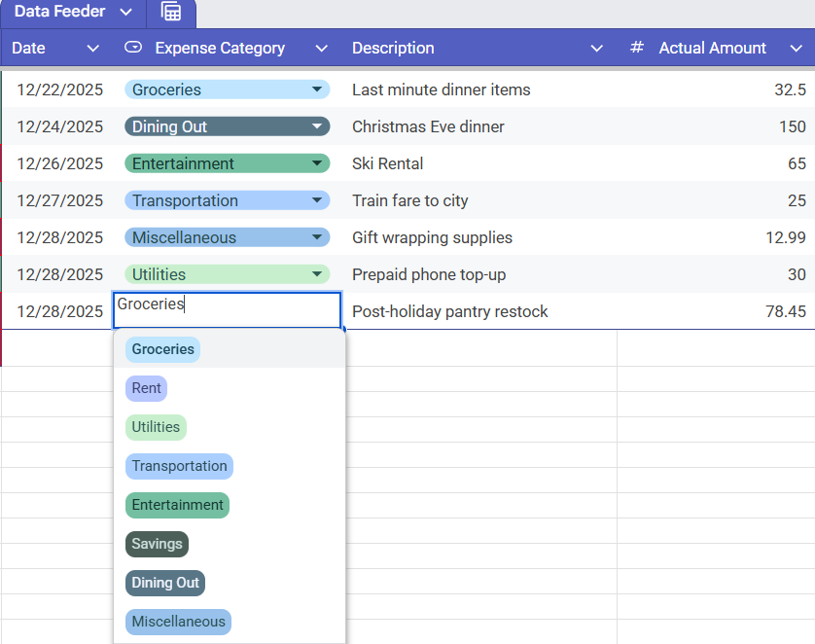Open the Miscellaneous dropdown for Gift wrapping row
This screenshot has width=815, height=644.
pos(316,237)
